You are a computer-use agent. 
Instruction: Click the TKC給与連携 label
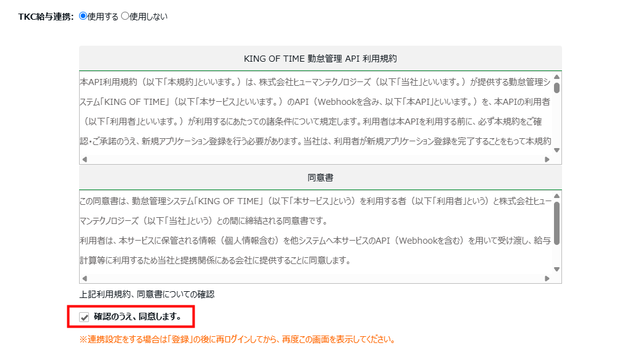point(46,17)
